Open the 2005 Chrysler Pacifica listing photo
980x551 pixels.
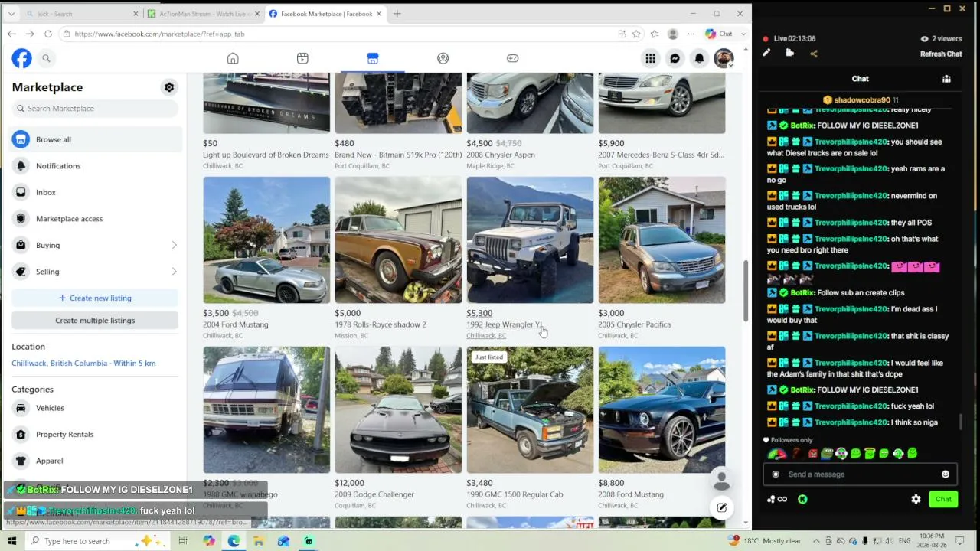661,240
